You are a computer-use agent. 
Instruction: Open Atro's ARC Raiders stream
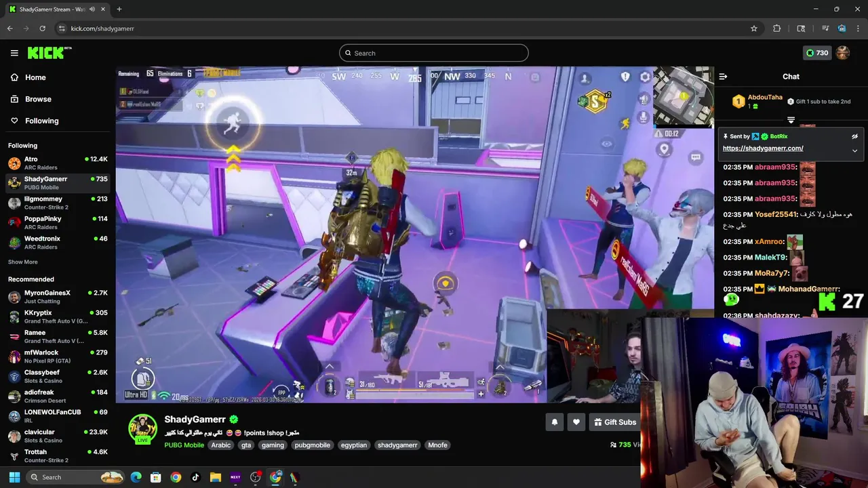coord(58,163)
